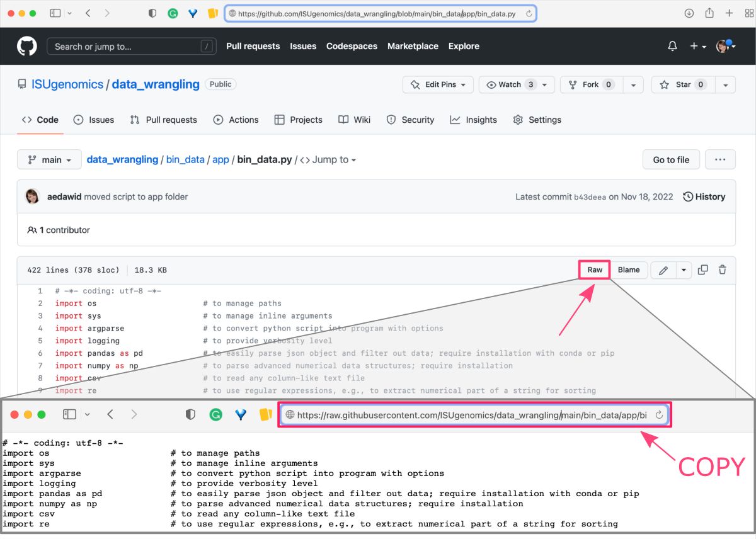This screenshot has height=539, width=756.
Task: Delete bin_data.py using the trash icon
Action: click(x=722, y=269)
